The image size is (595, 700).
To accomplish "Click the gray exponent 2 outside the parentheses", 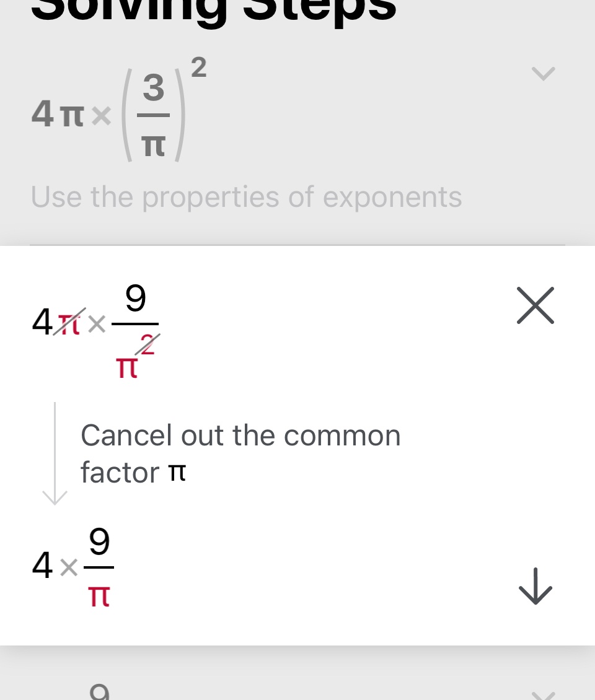I will (x=198, y=66).
